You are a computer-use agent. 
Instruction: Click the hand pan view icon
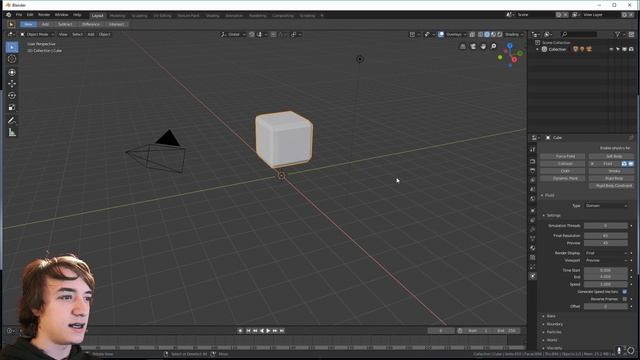click(x=483, y=47)
